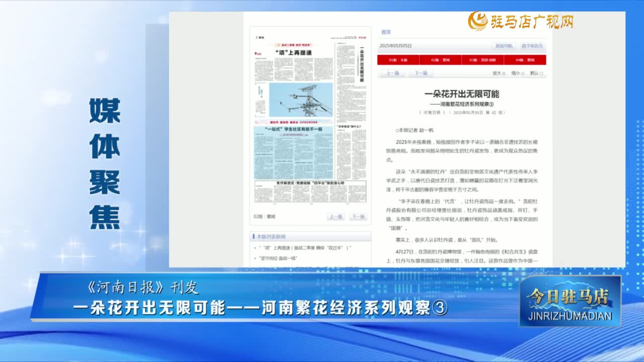The image size is (644, 362).
Task: Click the 数字报首页 button
Action: coord(532,46)
